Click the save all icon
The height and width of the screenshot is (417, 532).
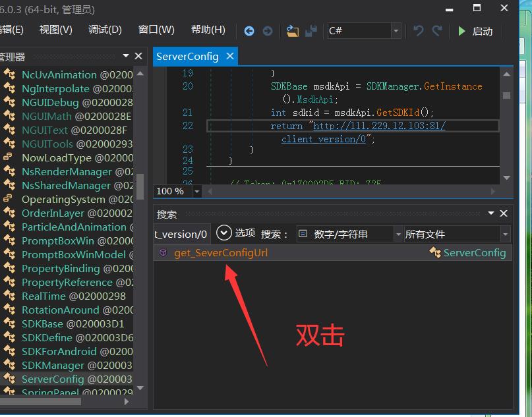tap(311, 31)
